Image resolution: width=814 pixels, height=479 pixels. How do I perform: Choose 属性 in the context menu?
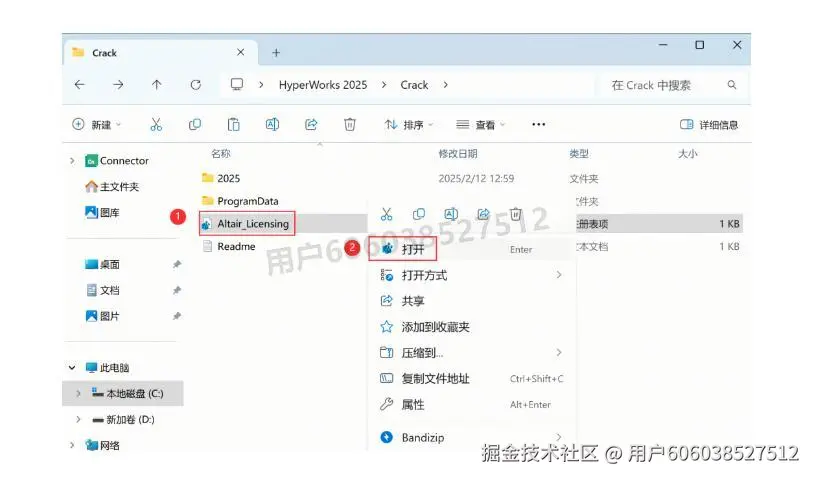tap(472, 404)
